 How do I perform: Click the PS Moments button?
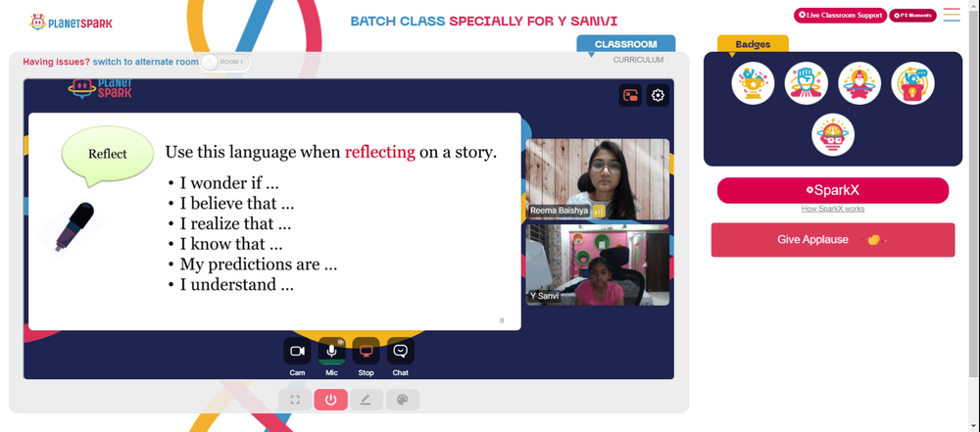tap(912, 15)
